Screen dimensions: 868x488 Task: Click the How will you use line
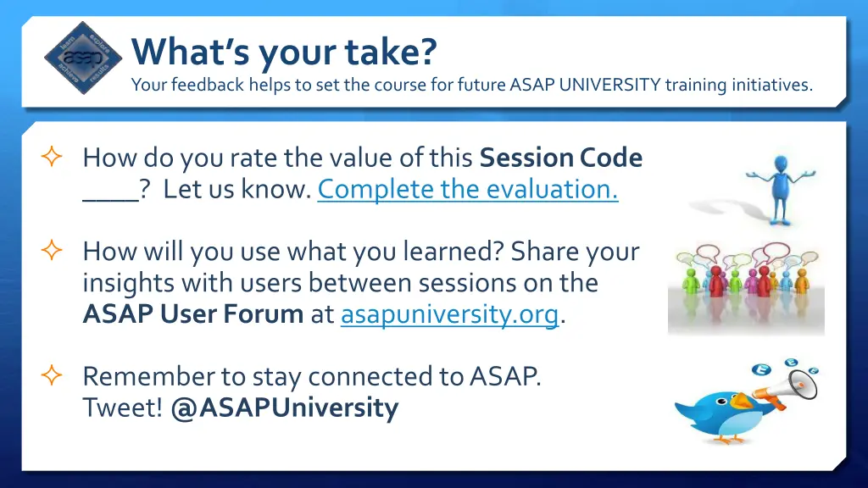pyautogui.click(x=361, y=252)
